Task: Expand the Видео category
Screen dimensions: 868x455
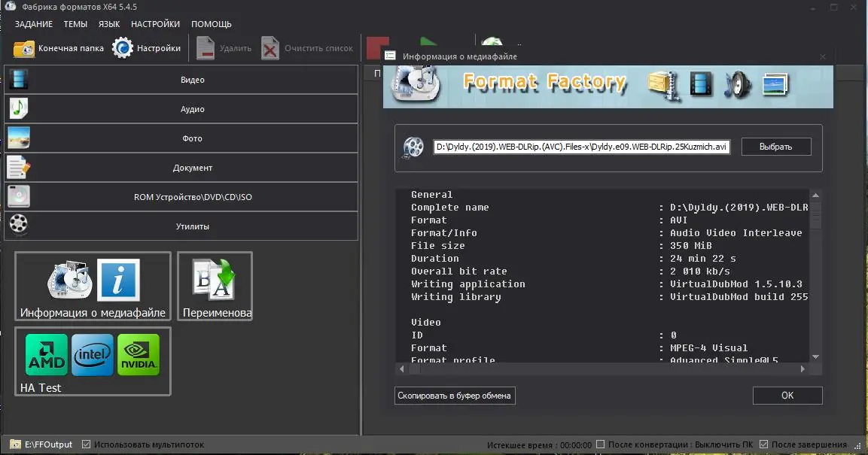Action: coord(193,79)
